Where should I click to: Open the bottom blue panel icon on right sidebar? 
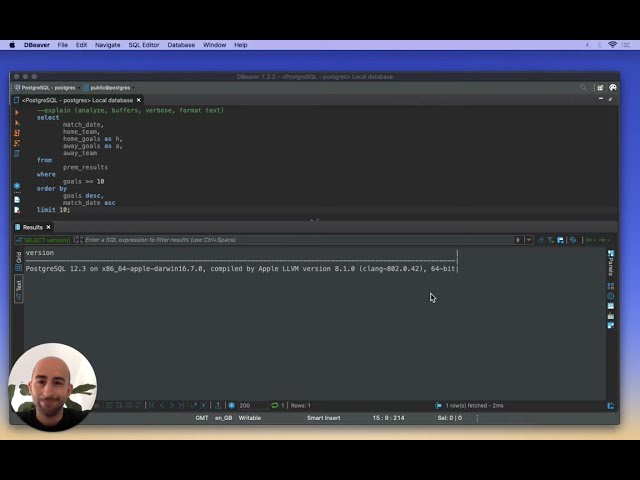tap(611, 325)
